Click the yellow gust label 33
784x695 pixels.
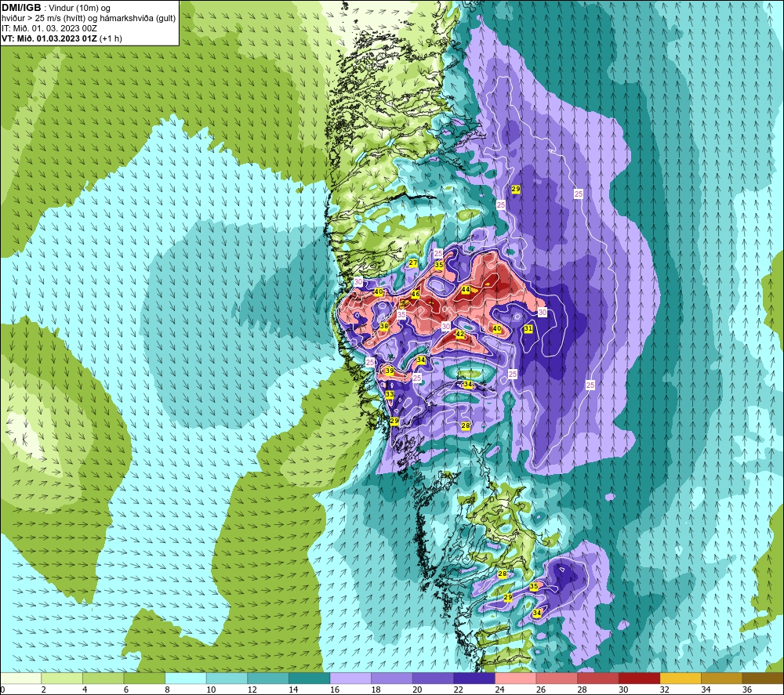(390, 394)
